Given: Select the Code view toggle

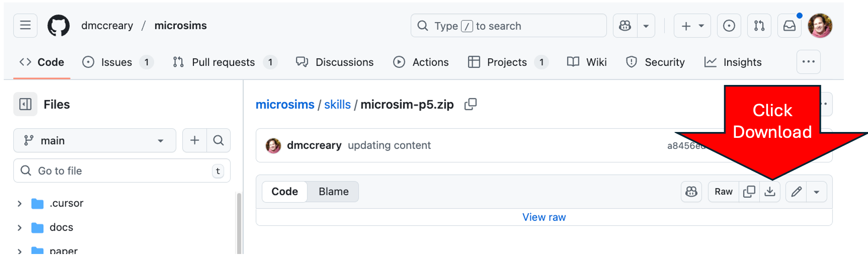Looking at the screenshot, I should 285,192.
